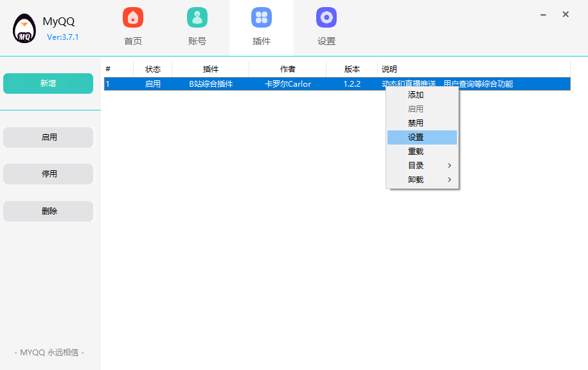Select the B站综合插件 plugin row

pos(211,84)
